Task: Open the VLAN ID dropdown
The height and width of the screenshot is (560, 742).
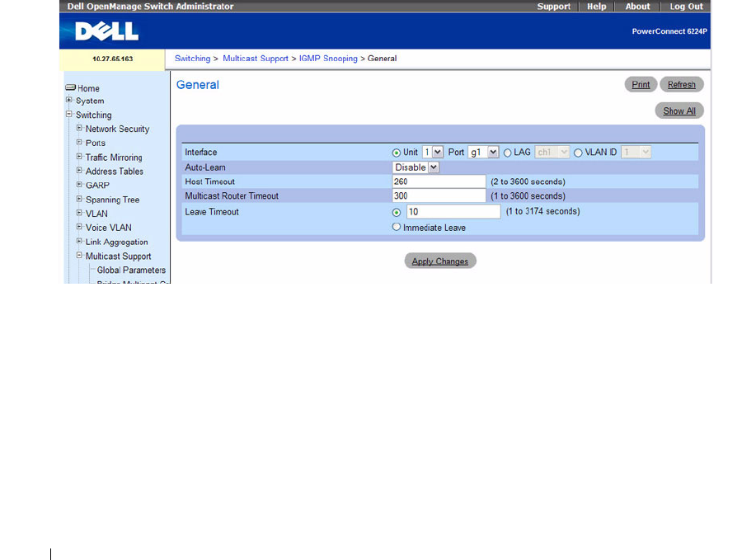Action: (x=636, y=152)
